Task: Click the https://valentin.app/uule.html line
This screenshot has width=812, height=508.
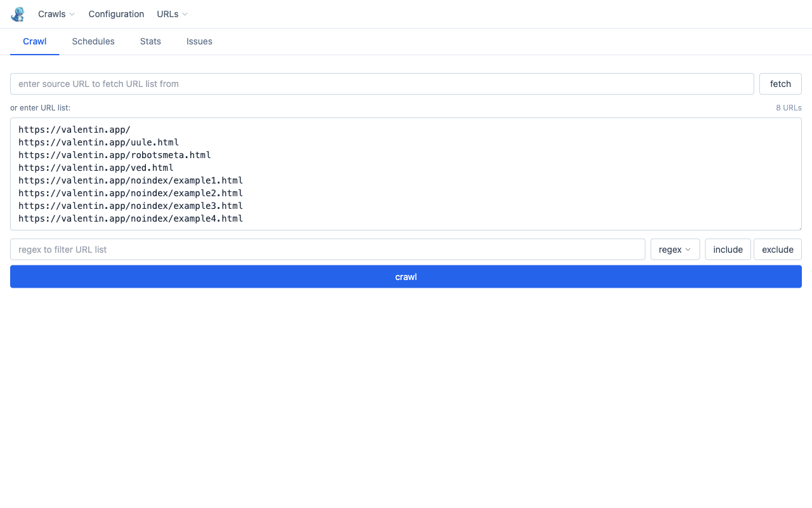Action: pos(98,142)
